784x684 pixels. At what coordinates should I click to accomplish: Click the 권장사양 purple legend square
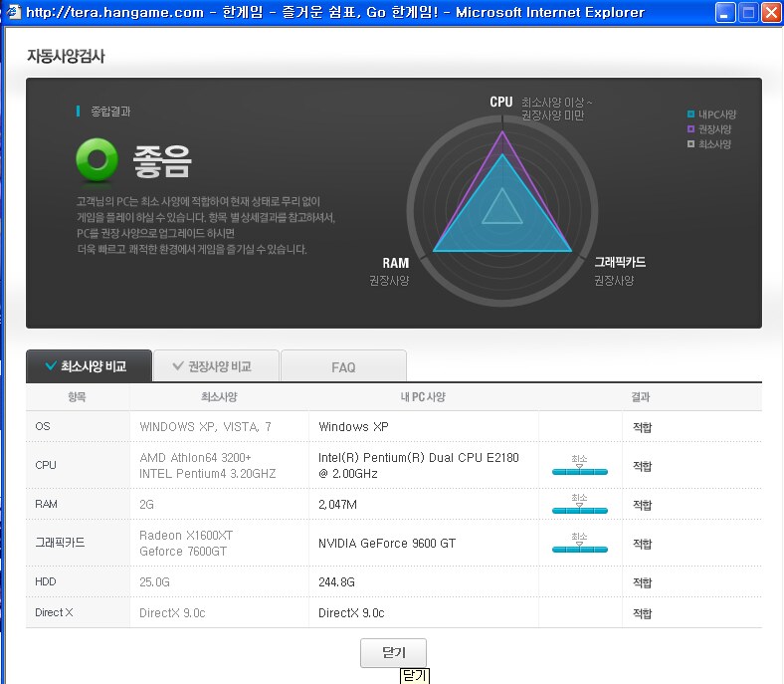pyautogui.click(x=690, y=129)
